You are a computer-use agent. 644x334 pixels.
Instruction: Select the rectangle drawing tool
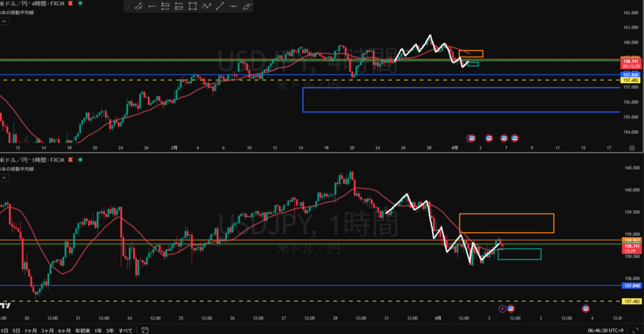pyautogui.click(x=192, y=7)
